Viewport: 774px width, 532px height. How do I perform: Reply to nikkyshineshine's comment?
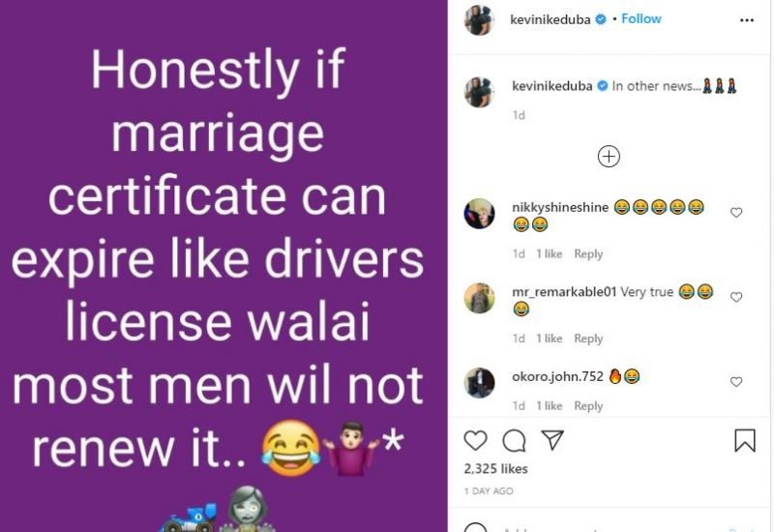(x=588, y=254)
